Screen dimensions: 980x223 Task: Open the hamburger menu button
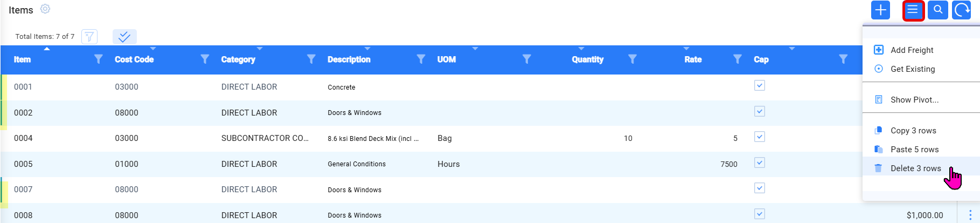913,10
